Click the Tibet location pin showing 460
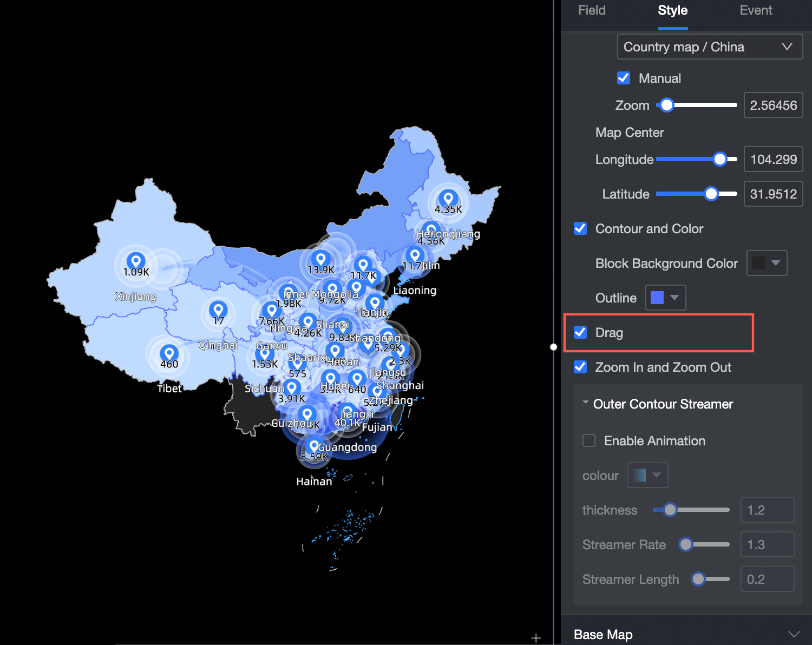Viewport: 812px width, 645px height. (170, 353)
